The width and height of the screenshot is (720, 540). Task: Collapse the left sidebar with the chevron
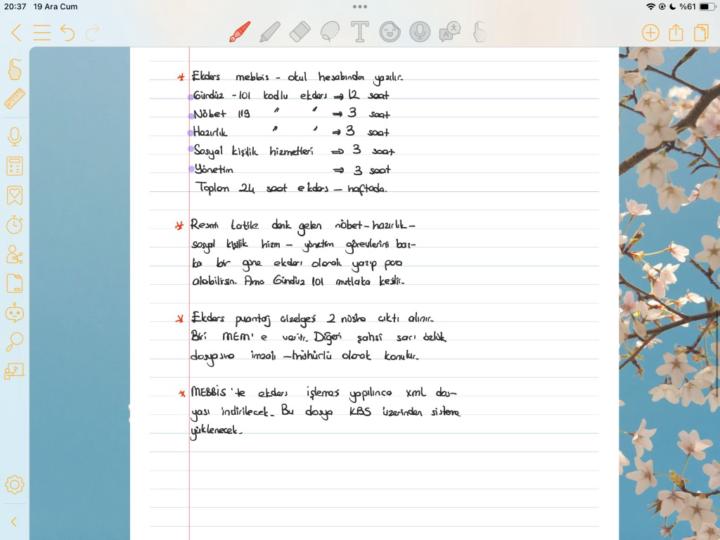point(14,521)
